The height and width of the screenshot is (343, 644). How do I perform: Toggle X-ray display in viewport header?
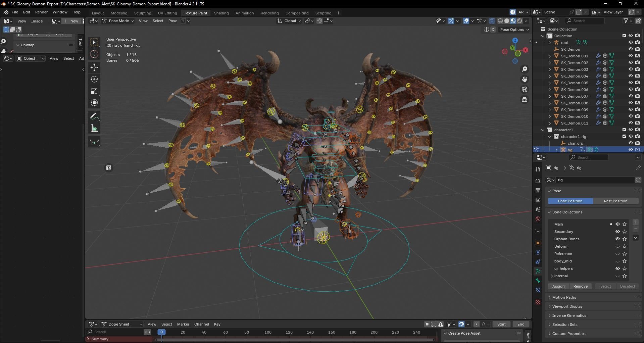coord(492,21)
